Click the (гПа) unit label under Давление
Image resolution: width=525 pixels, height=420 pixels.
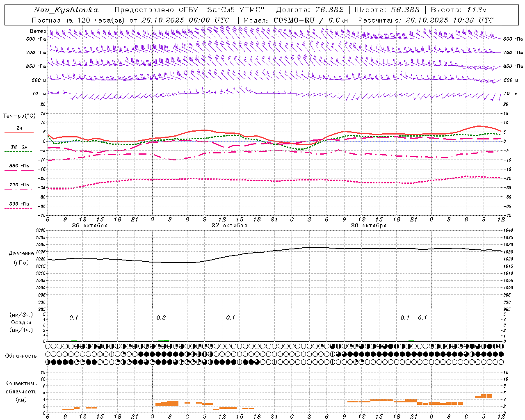[21, 262]
